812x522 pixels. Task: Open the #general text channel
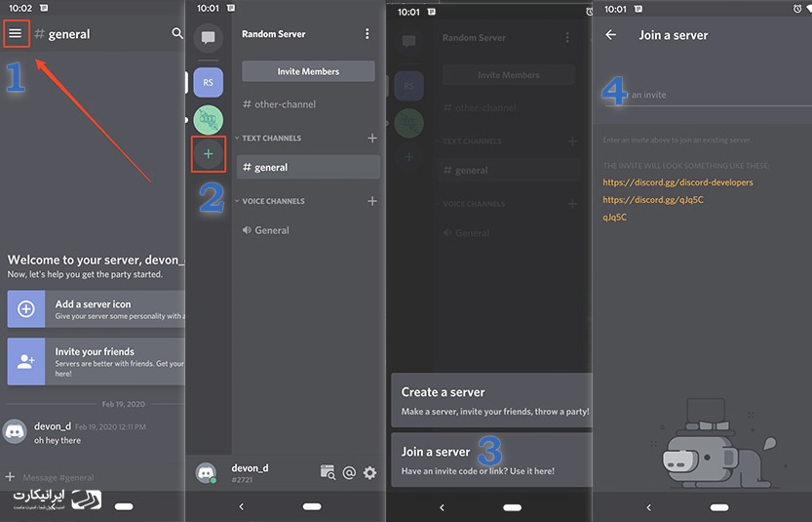coord(308,167)
